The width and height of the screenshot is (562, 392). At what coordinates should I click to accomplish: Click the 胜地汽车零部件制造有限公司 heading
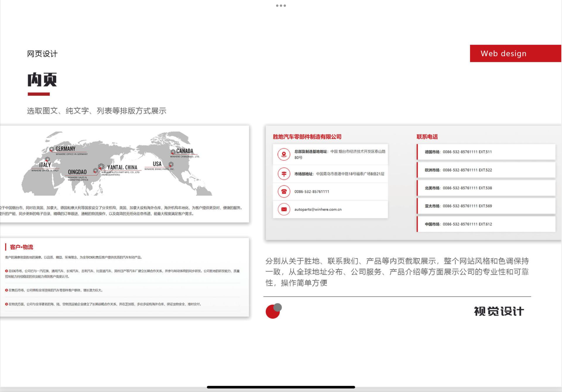point(307,137)
